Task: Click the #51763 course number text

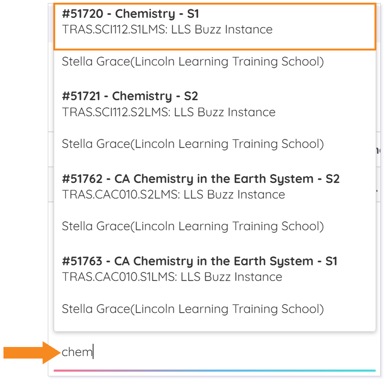Action: pos(82,261)
